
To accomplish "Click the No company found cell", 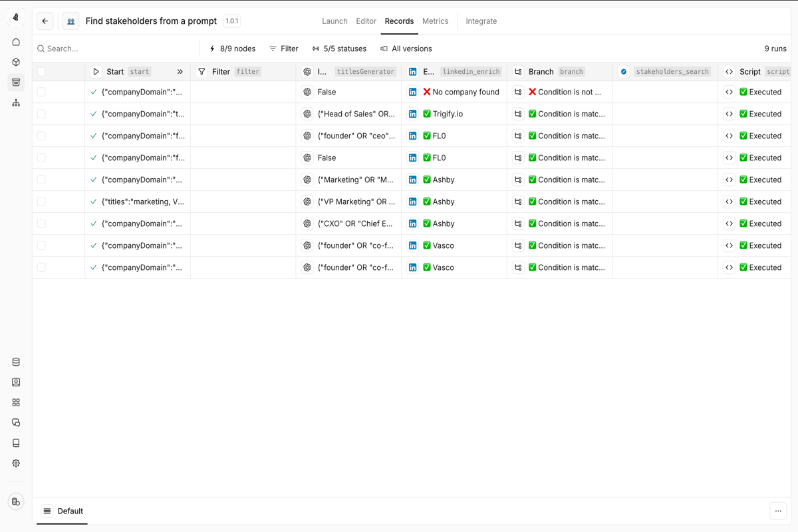I will pyautogui.click(x=454, y=92).
